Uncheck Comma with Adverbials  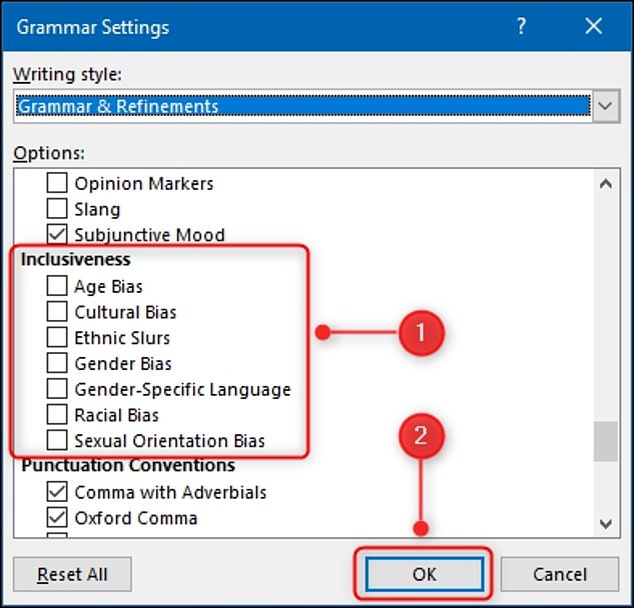tap(58, 492)
